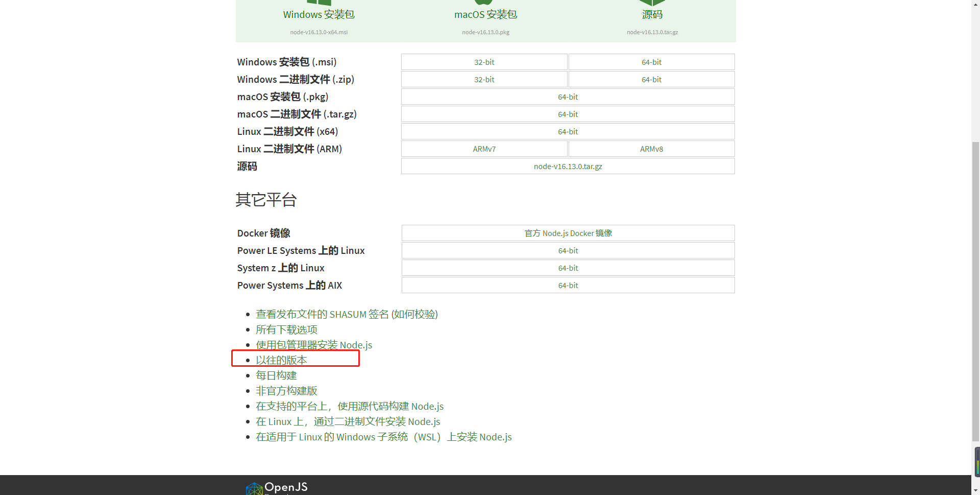Download 64-bit for Power Systems 上的 AIX
Viewport: 980px width, 495px height.
(x=568, y=285)
